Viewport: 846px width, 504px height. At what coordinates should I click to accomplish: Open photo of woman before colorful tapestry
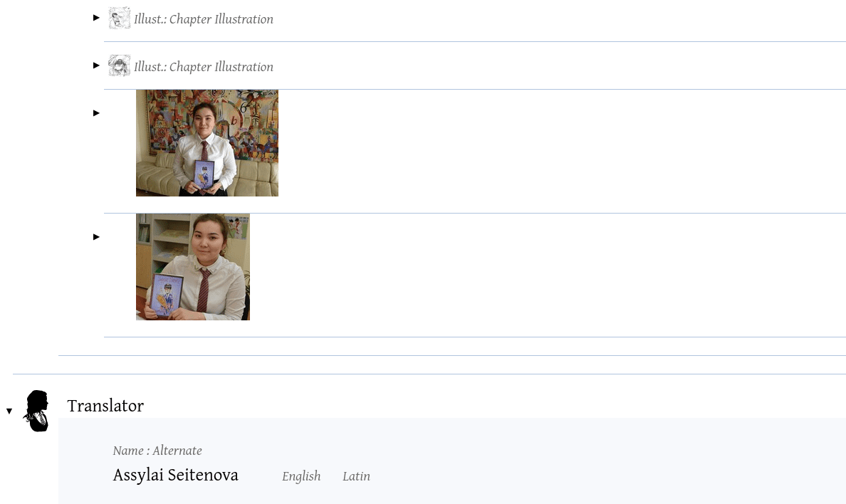pos(207,143)
